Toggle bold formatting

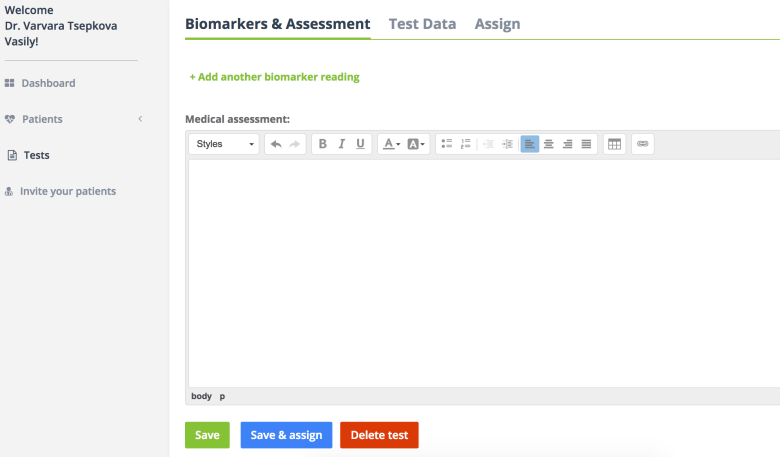pyautogui.click(x=322, y=144)
